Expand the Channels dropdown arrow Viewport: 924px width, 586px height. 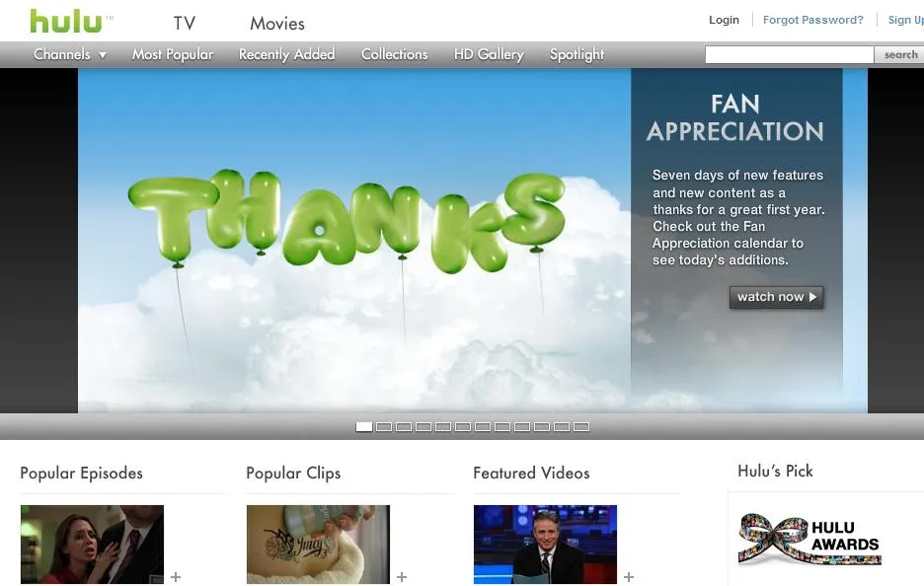coord(103,55)
